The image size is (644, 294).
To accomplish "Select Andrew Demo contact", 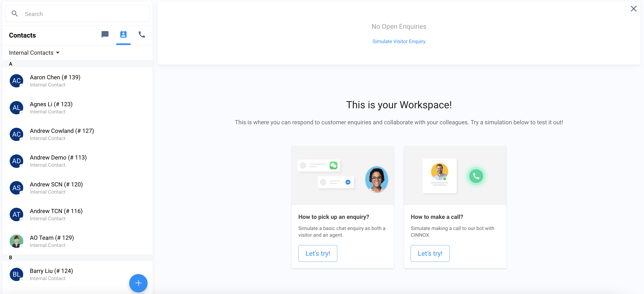I will tap(58, 161).
